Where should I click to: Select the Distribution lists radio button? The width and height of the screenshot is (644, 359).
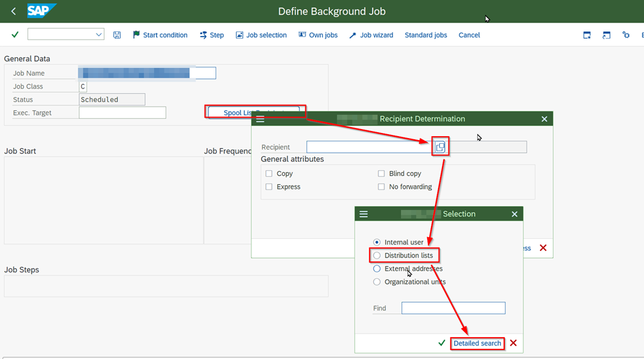click(x=377, y=256)
